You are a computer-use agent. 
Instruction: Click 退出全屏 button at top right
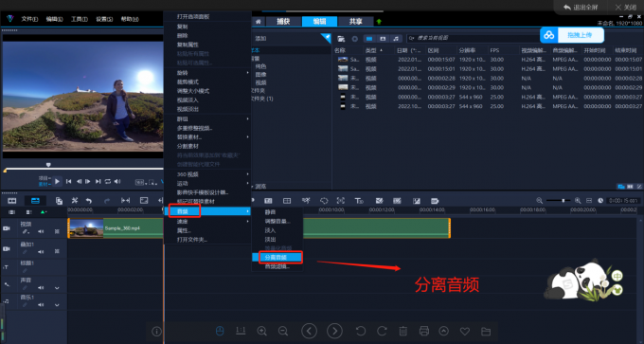click(x=580, y=8)
